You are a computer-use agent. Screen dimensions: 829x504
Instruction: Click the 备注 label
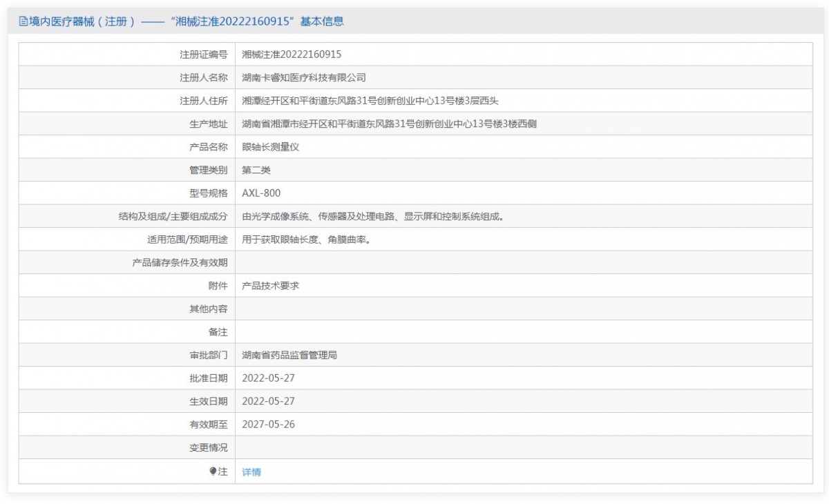coord(218,332)
